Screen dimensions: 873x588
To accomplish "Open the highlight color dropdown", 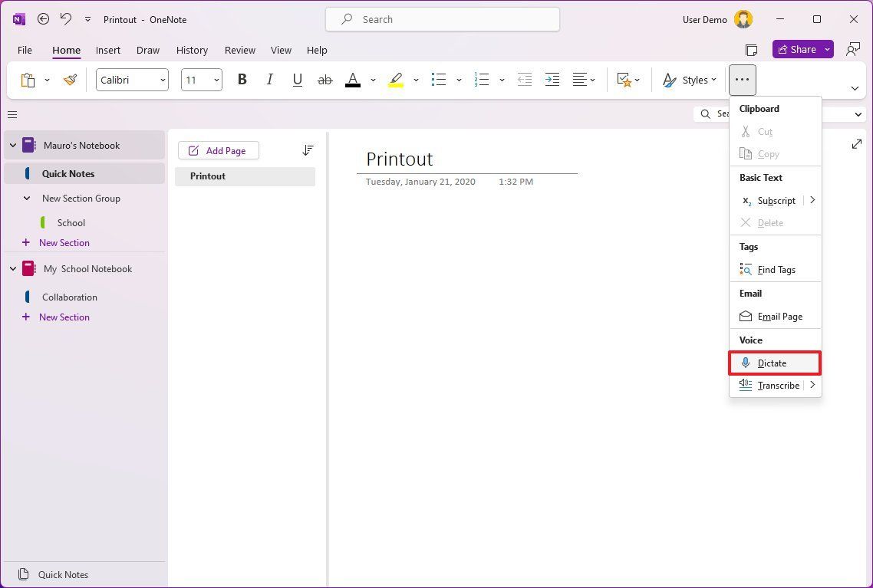I will point(417,79).
